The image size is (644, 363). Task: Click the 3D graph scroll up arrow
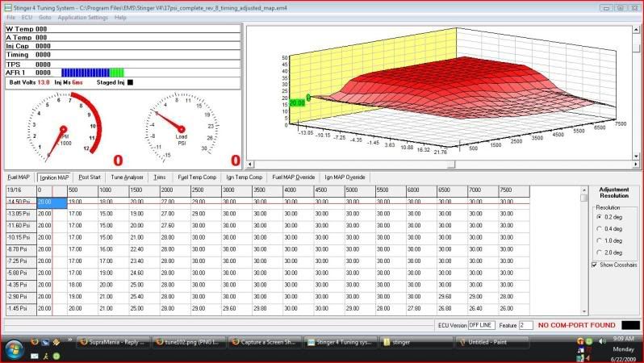(636, 30)
